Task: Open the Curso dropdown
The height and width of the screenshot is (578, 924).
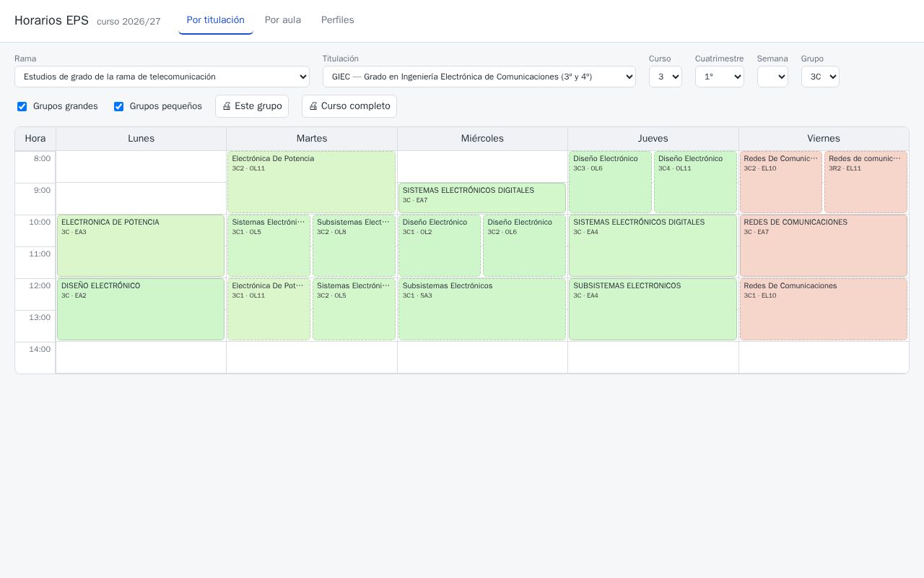Action: click(665, 77)
